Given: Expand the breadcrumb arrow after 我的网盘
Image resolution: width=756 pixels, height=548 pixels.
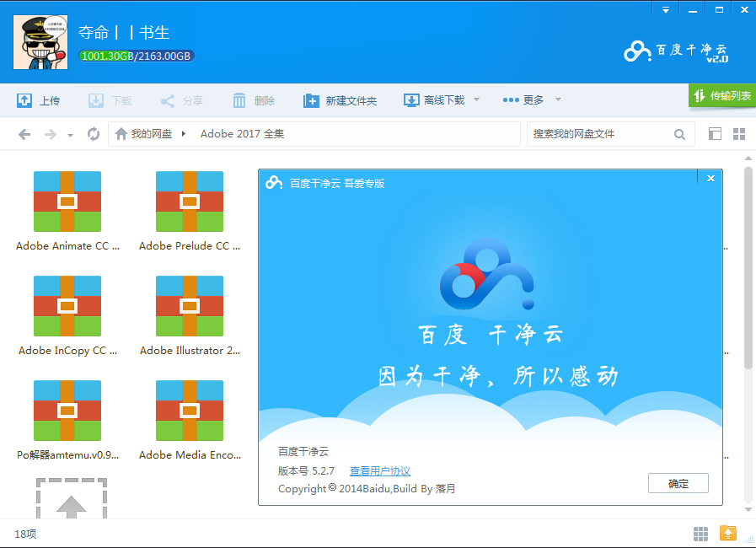Looking at the screenshot, I should [x=184, y=133].
